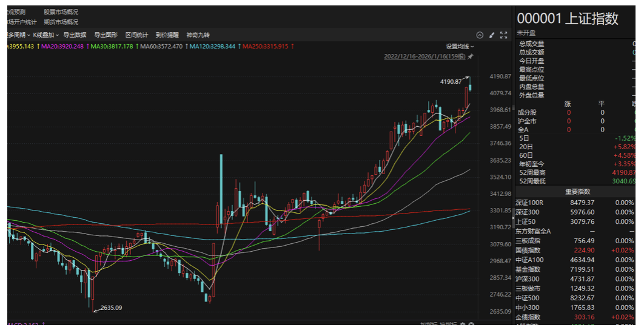Screen dimensions: 644x330
Task: Open the 多周期 period dropdown
Action: click(18, 35)
